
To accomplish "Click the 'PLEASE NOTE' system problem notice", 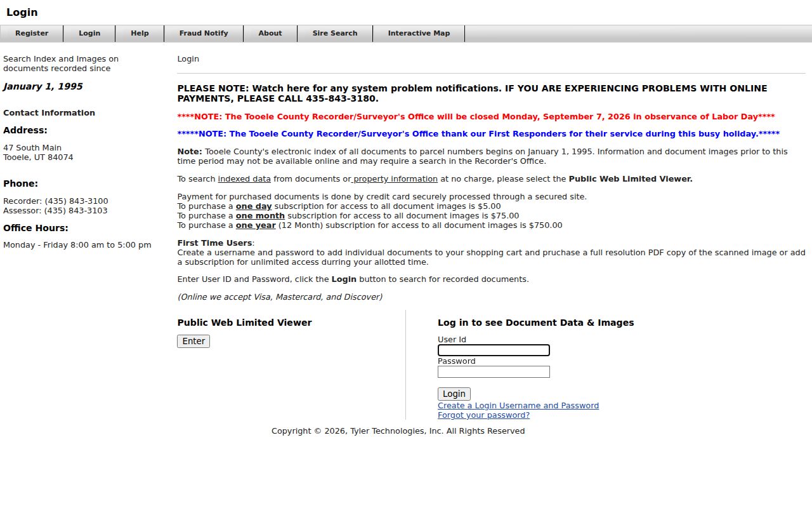I will [x=472, y=93].
